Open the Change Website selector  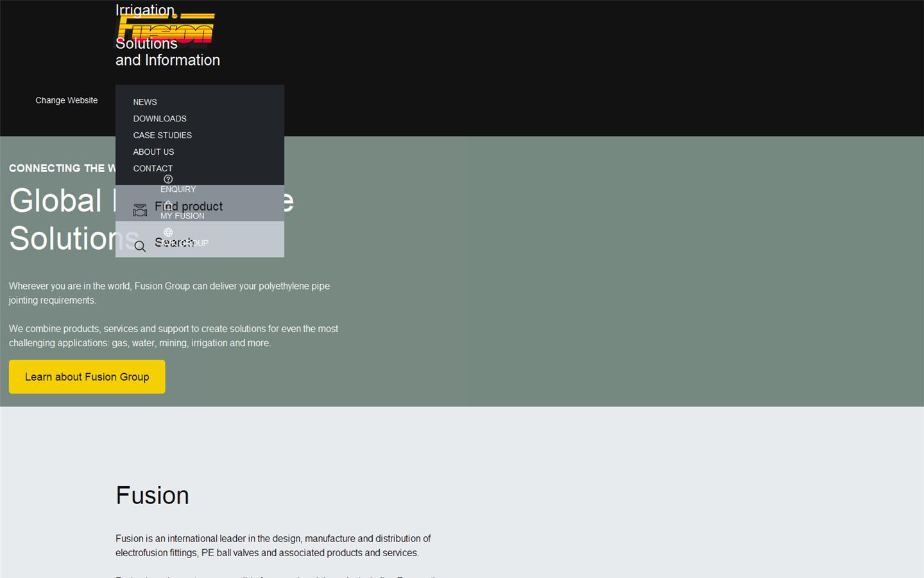[x=67, y=100]
